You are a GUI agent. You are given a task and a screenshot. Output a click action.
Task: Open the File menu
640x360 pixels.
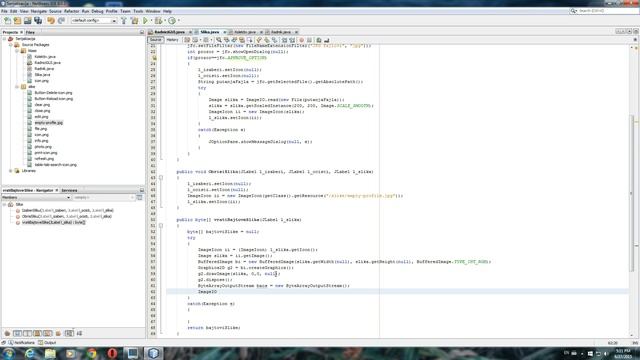(4, 11)
